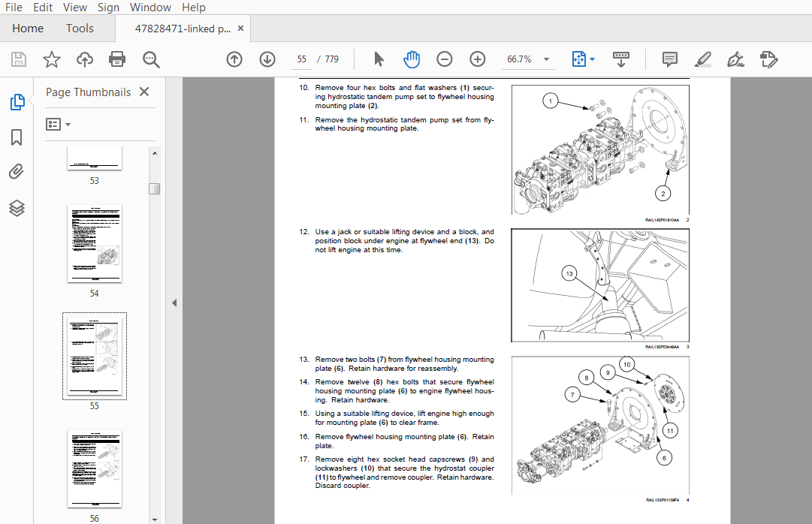Click the 'Page Thumbnails' panel title
The width and height of the screenshot is (812, 524).
coord(88,92)
